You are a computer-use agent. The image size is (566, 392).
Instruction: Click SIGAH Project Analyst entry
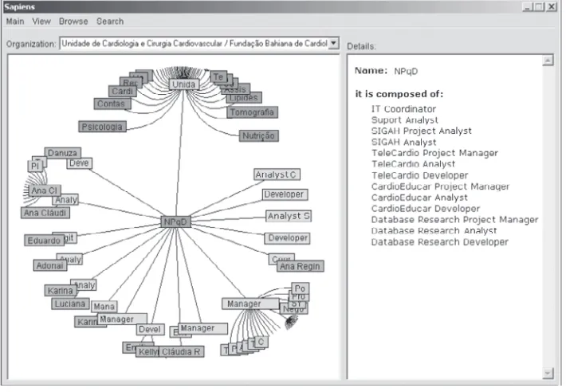421,131
